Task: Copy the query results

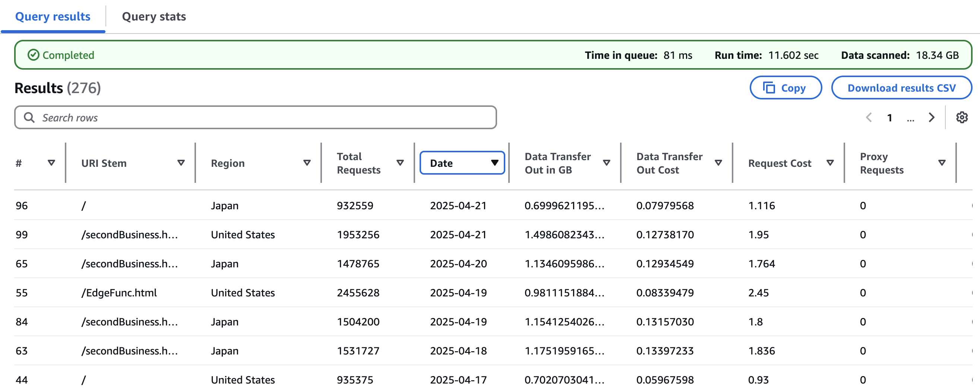Action: pos(785,88)
